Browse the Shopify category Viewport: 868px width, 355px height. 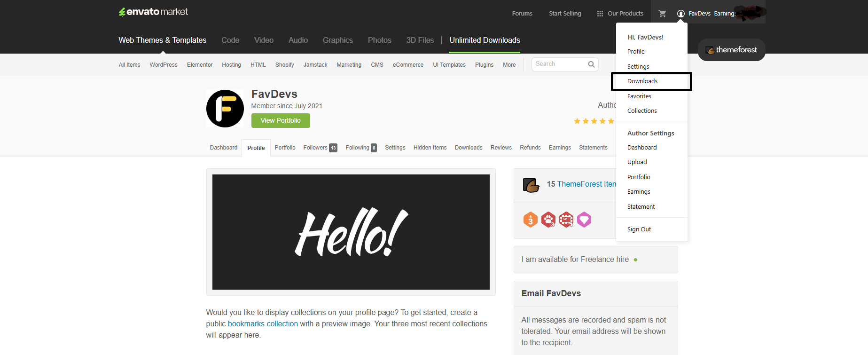pos(284,65)
